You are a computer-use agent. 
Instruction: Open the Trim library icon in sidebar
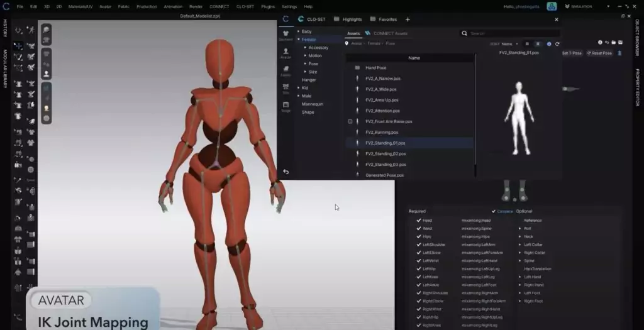click(x=286, y=87)
